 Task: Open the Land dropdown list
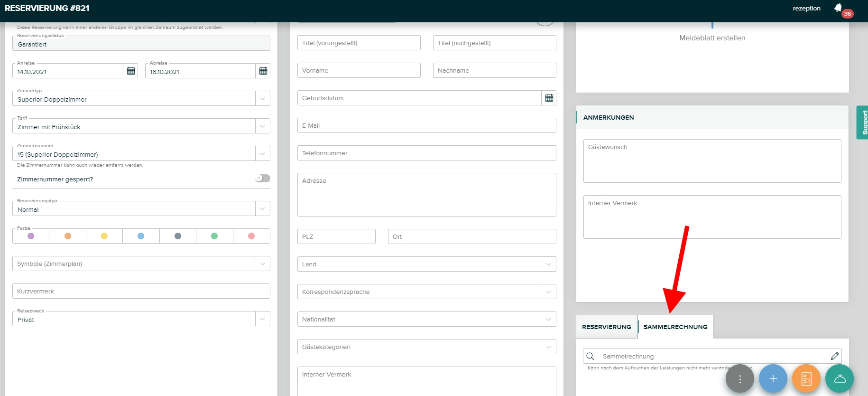point(548,264)
